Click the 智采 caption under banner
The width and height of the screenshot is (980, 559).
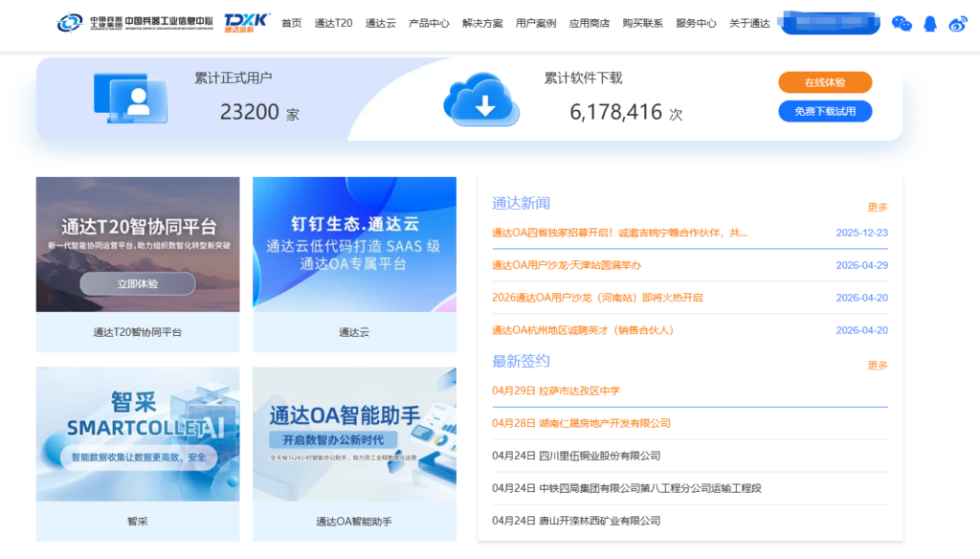coord(138,521)
